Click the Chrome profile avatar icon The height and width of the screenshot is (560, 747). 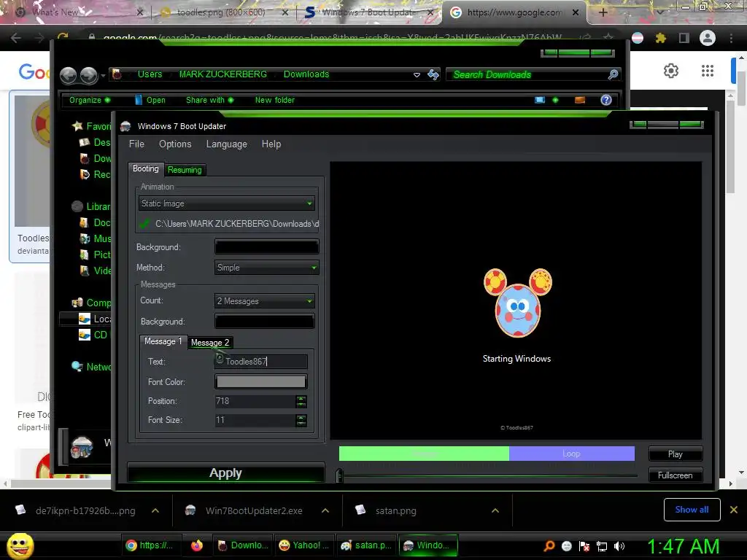point(708,38)
